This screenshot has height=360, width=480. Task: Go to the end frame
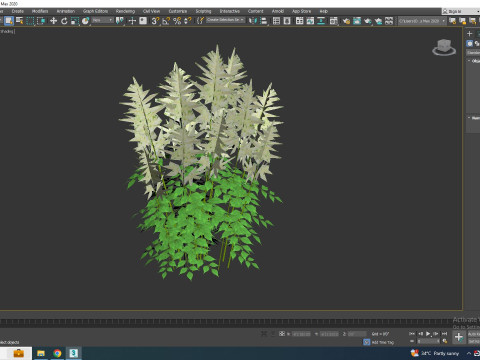click(x=444, y=333)
